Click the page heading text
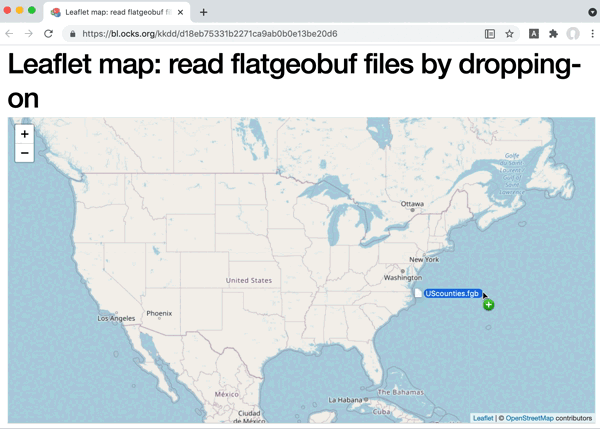This screenshot has width=600, height=429. [x=294, y=81]
